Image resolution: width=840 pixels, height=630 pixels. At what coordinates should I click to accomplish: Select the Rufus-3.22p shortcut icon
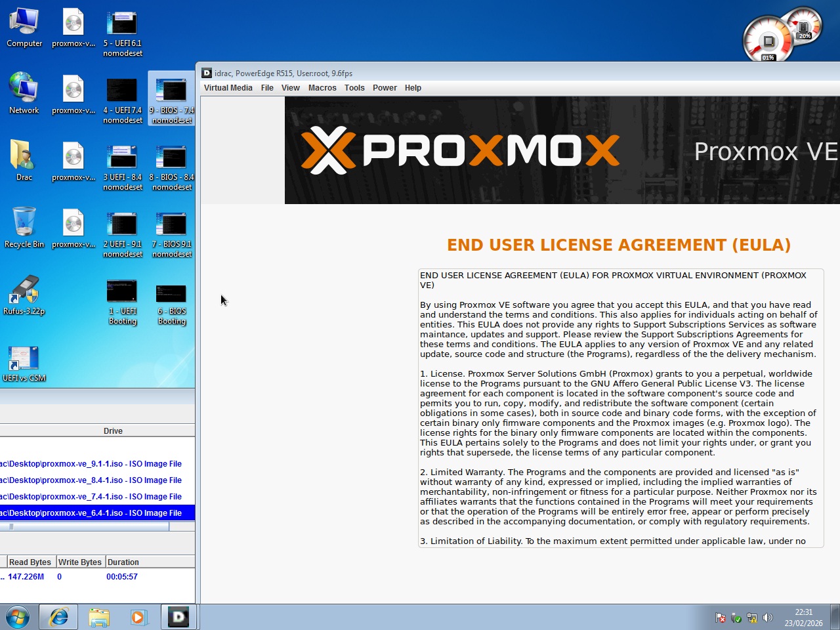24,295
